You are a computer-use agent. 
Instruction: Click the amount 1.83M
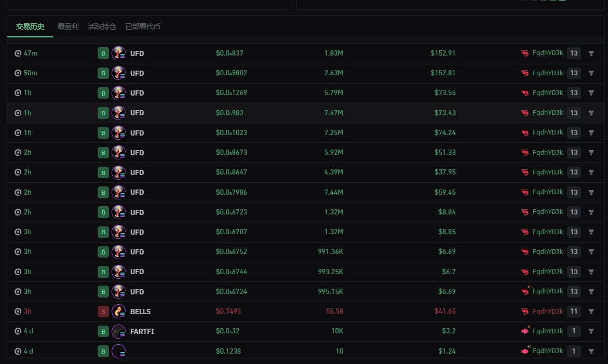333,53
